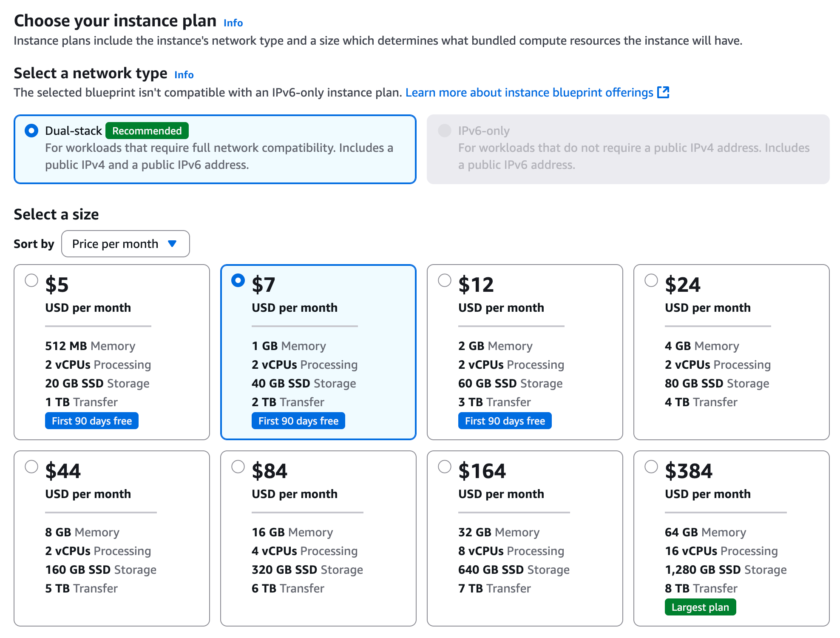This screenshot has height=638, width=840.
Task: Select the $24 per month plan radio
Action: pos(651,280)
